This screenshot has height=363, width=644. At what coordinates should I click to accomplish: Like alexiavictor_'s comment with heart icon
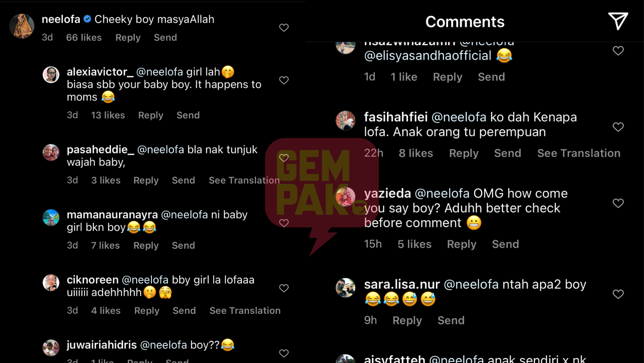[x=284, y=80]
